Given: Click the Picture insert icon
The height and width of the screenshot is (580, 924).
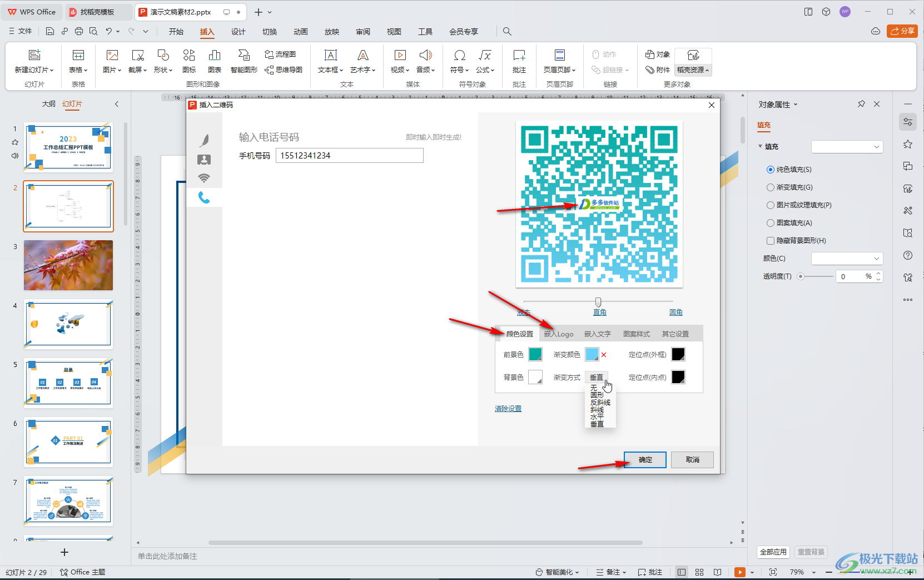Looking at the screenshot, I should (x=112, y=55).
